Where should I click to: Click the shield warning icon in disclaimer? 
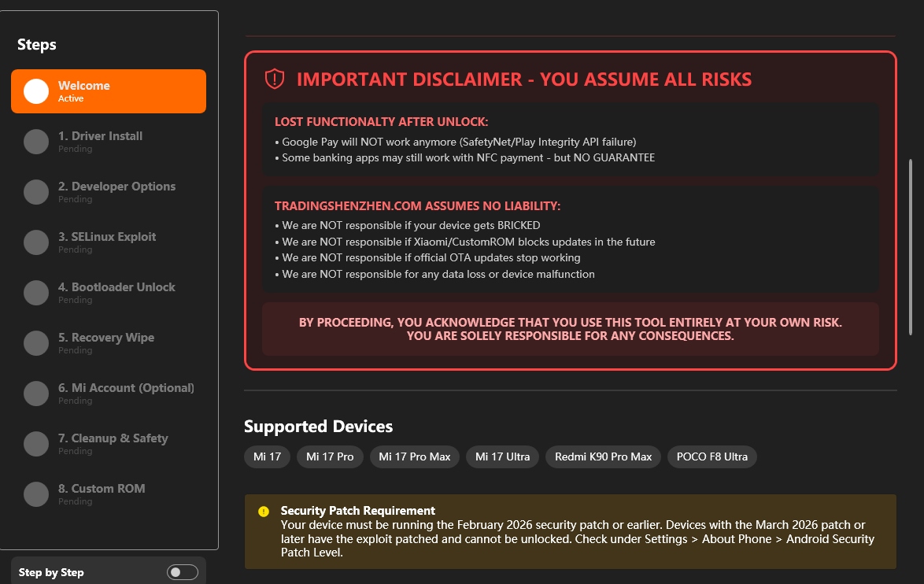coord(274,79)
